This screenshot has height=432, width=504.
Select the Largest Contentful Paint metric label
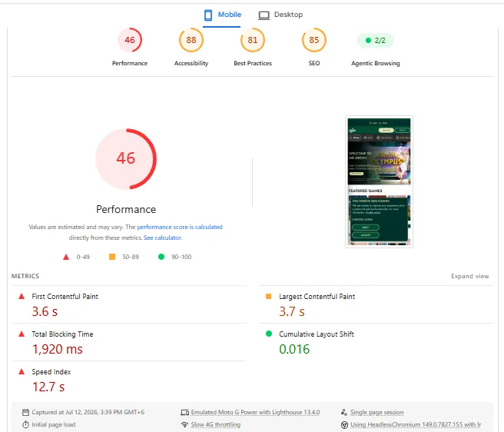[x=317, y=296]
